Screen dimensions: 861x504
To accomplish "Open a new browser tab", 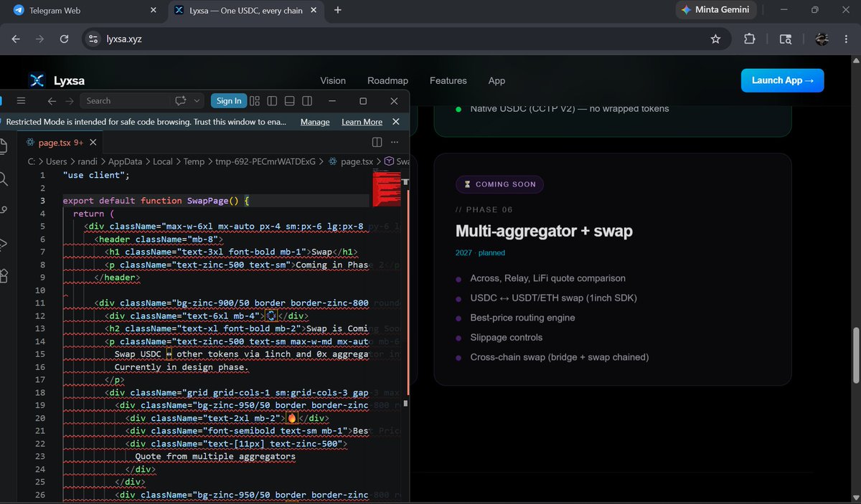I will click(x=338, y=11).
